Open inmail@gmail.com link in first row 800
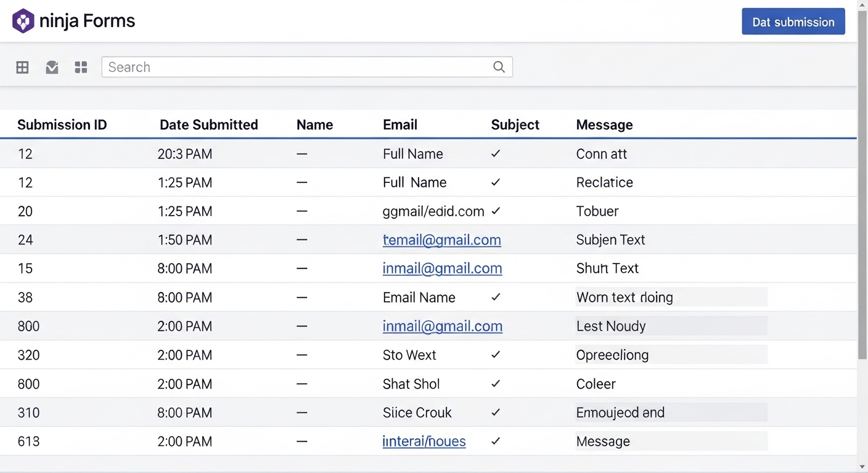Viewport: 868px width, 473px height. coord(442,326)
